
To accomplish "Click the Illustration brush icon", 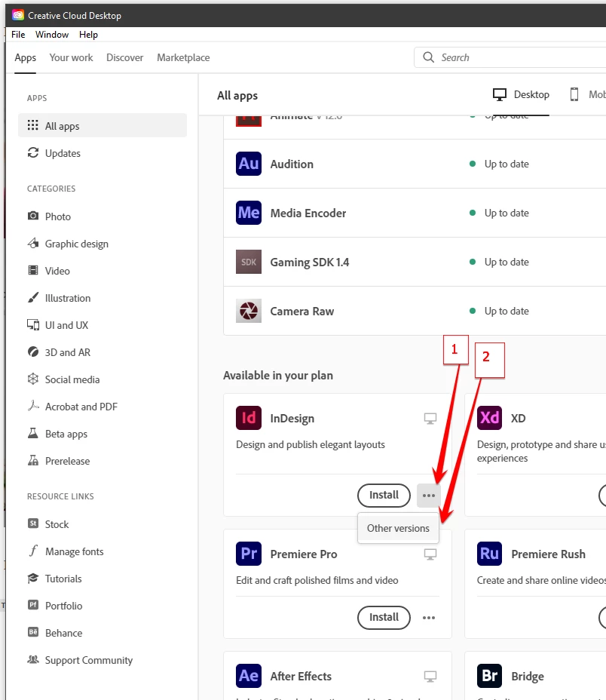I will 33,297.
